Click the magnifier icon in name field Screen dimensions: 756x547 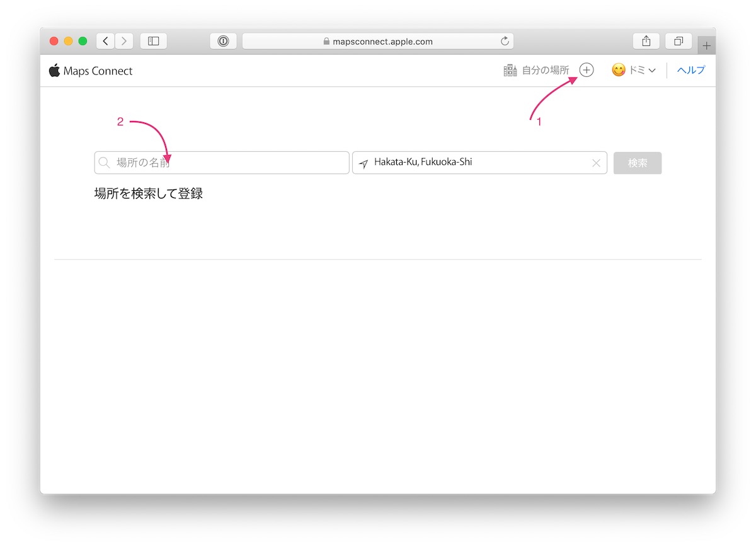coord(105,163)
